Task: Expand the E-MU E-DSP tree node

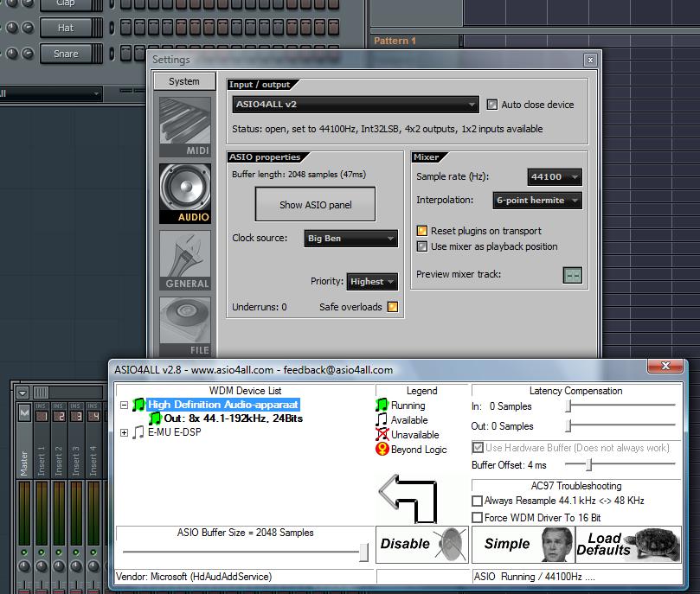Action: click(x=124, y=432)
